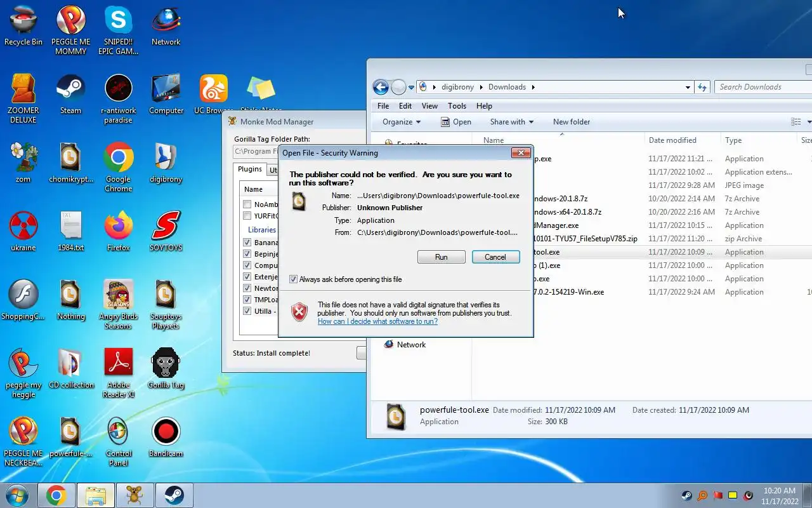Select the 1984.txt file on the desktop

tap(71, 232)
